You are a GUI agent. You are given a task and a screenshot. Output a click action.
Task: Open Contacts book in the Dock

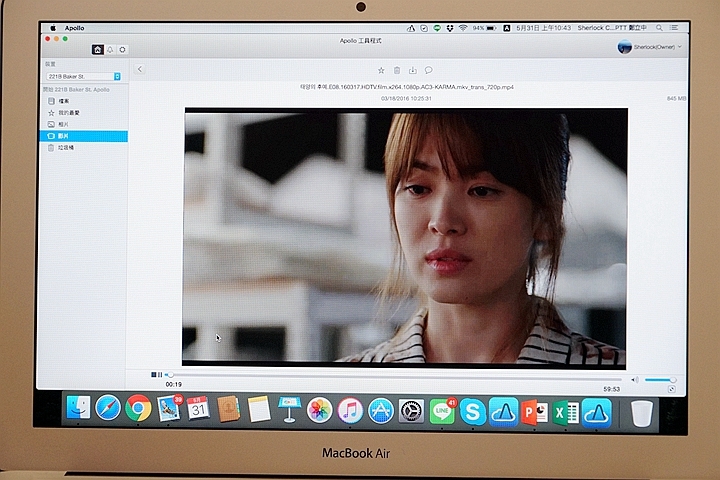[228, 408]
